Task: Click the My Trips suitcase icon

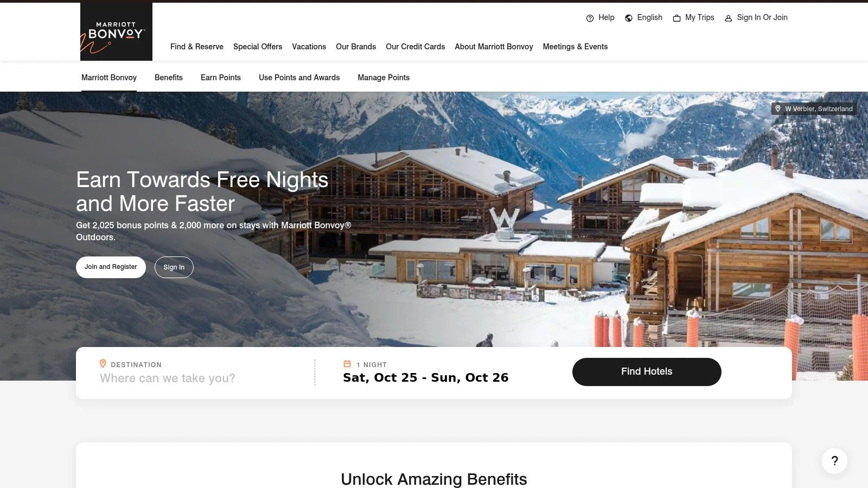Action: (x=676, y=18)
